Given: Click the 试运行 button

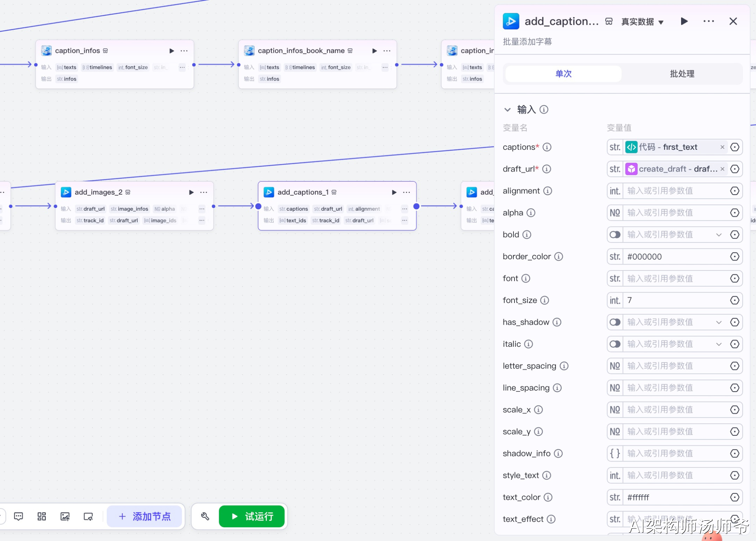Looking at the screenshot, I should (x=252, y=517).
